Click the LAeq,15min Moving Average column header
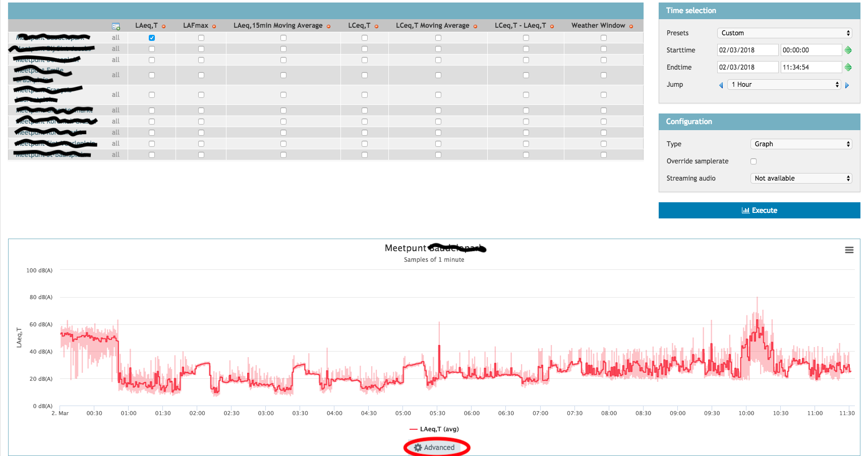Screen dimensions: 868x456 click(278, 25)
